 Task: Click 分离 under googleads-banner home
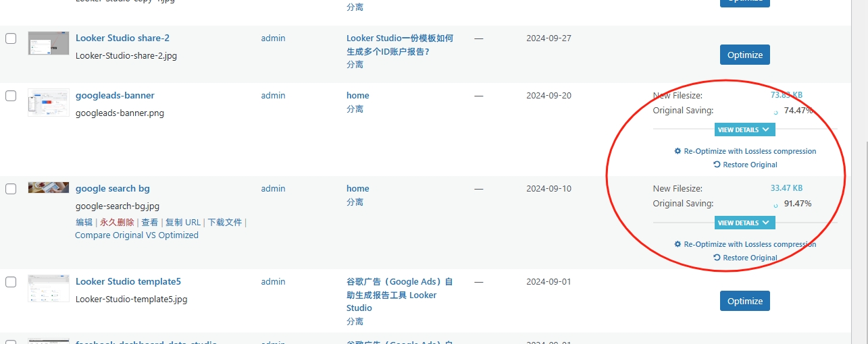tap(355, 109)
